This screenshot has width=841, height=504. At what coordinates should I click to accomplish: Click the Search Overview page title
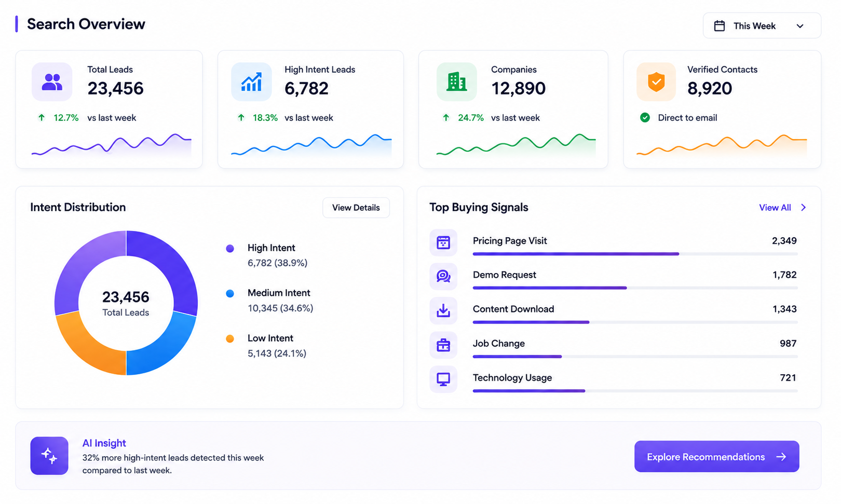coord(86,24)
